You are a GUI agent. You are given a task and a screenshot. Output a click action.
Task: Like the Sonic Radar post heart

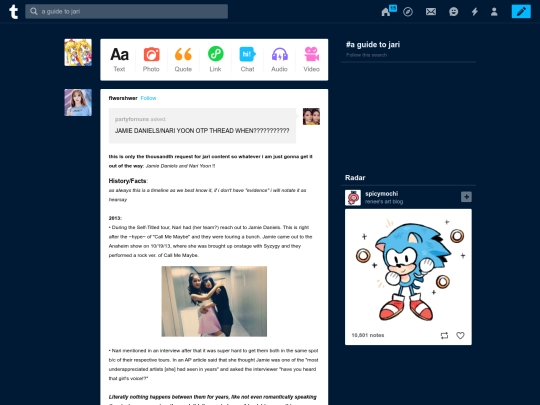[460, 335]
